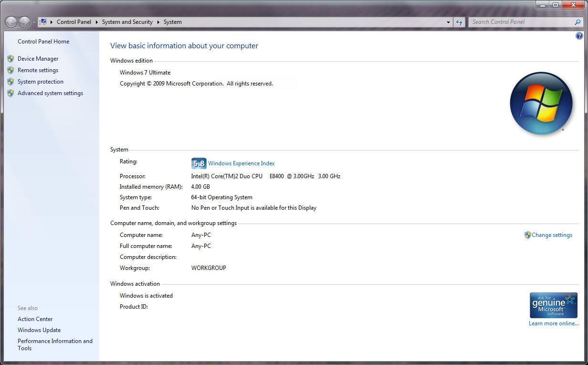Click the Windows is activated text

(x=146, y=296)
